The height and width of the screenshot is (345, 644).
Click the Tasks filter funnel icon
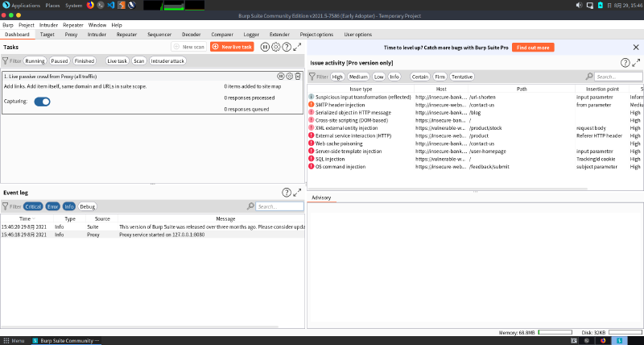point(6,60)
